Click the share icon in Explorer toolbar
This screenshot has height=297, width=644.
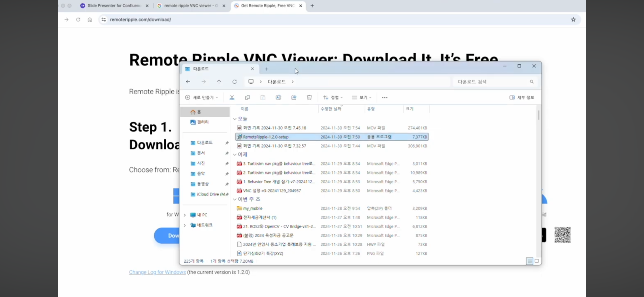point(294,98)
